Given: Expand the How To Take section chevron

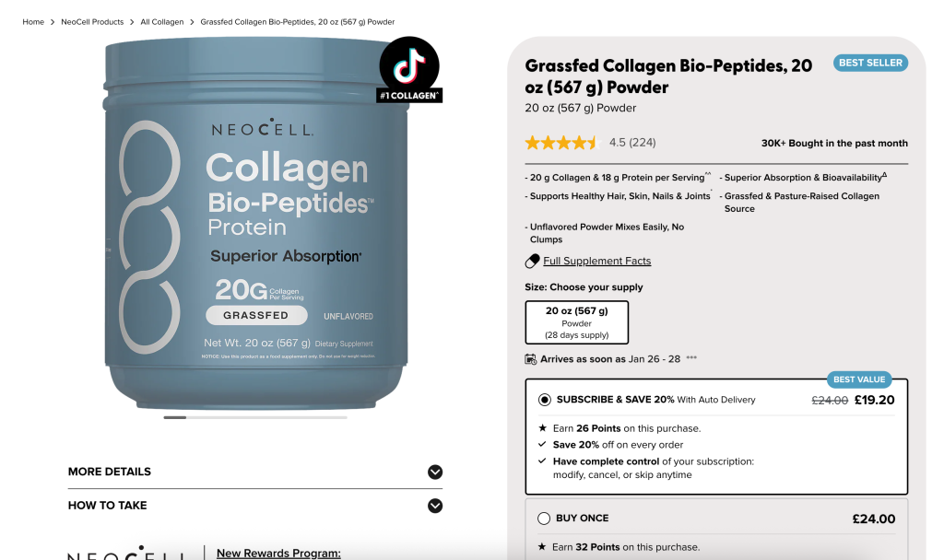Looking at the screenshot, I should [435, 506].
